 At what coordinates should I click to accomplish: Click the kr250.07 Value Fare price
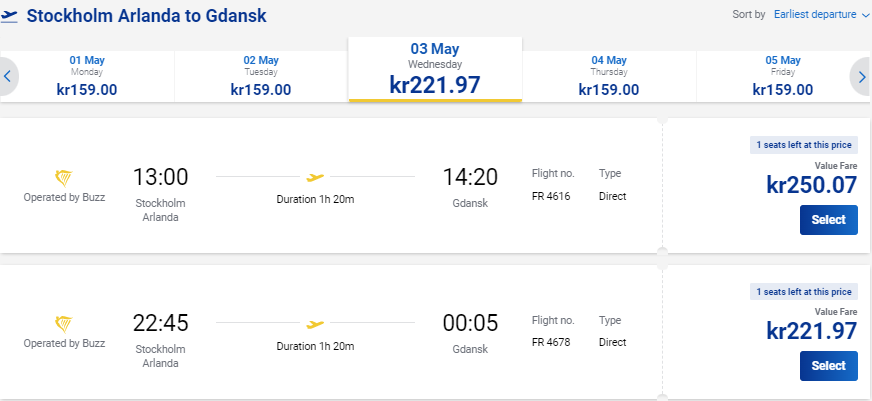click(812, 185)
